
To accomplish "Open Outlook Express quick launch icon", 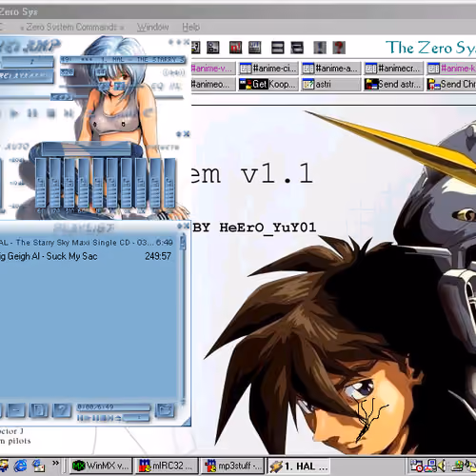I will coord(38,466).
